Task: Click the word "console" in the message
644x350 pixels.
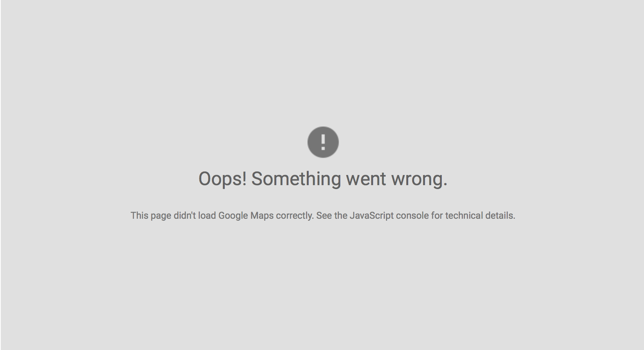Action: (412, 216)
